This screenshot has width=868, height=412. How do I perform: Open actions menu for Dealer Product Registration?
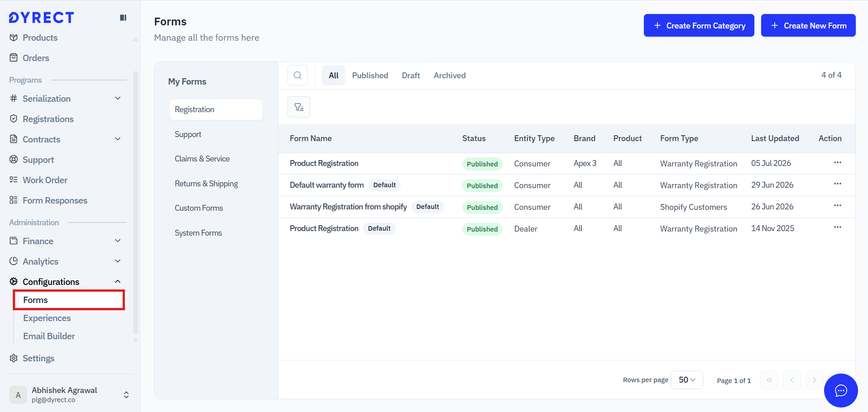tap(838, 227)
